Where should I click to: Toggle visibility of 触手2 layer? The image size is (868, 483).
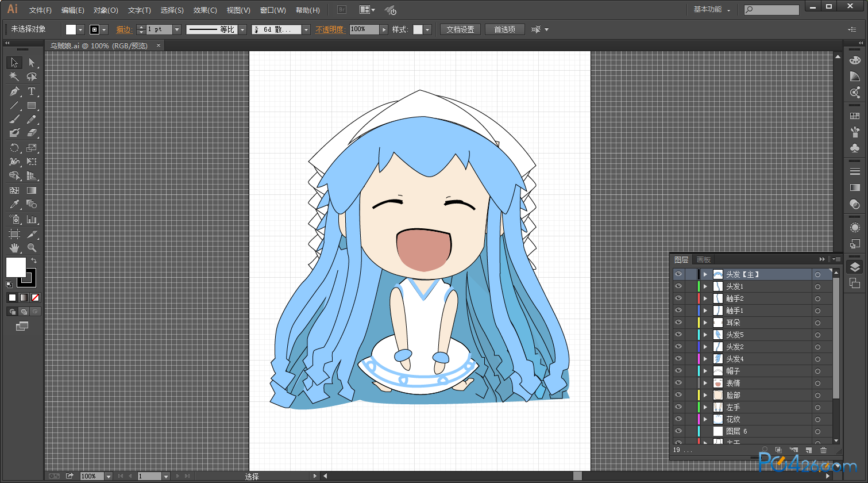(678, 298)
